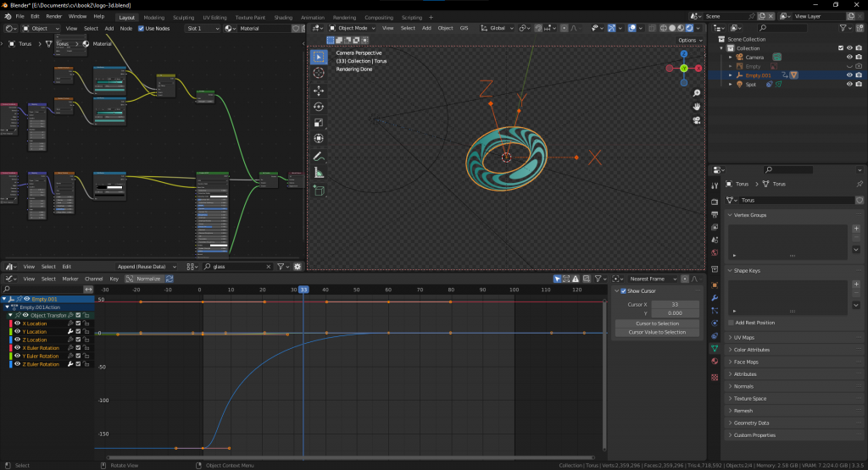Toggle the Show Cursor checkbox
868x470 pixels.
pyautogui.click(x=623, y=290)
